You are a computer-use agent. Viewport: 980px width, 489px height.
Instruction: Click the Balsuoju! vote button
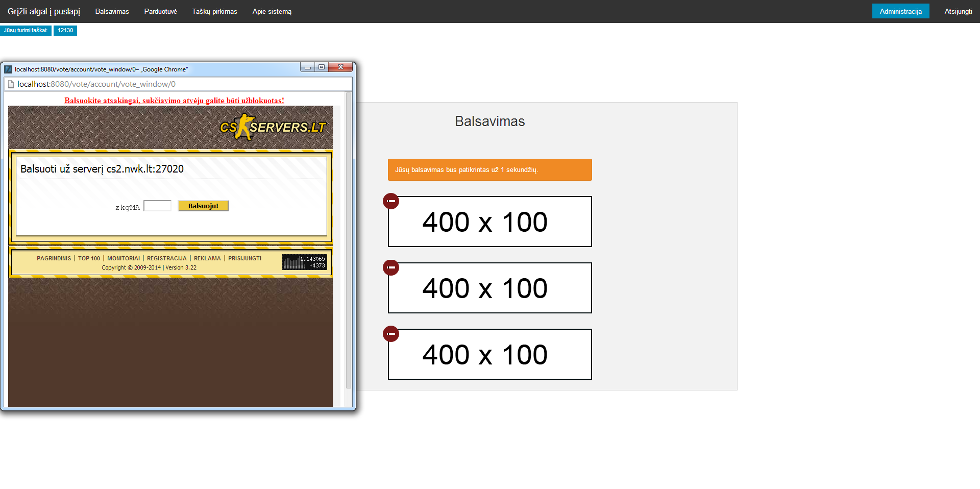[x=203, y=206]
